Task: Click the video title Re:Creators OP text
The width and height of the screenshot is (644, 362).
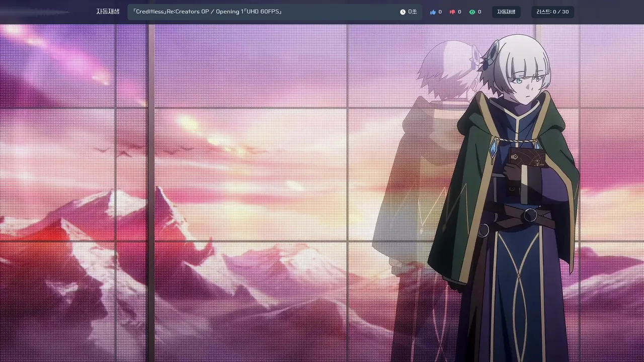Action: (207, 12)
